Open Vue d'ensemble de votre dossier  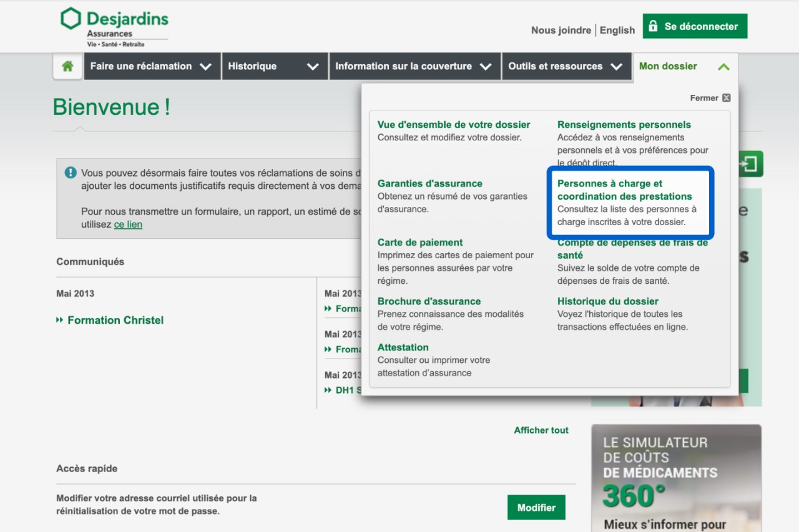tap(454, 125)
